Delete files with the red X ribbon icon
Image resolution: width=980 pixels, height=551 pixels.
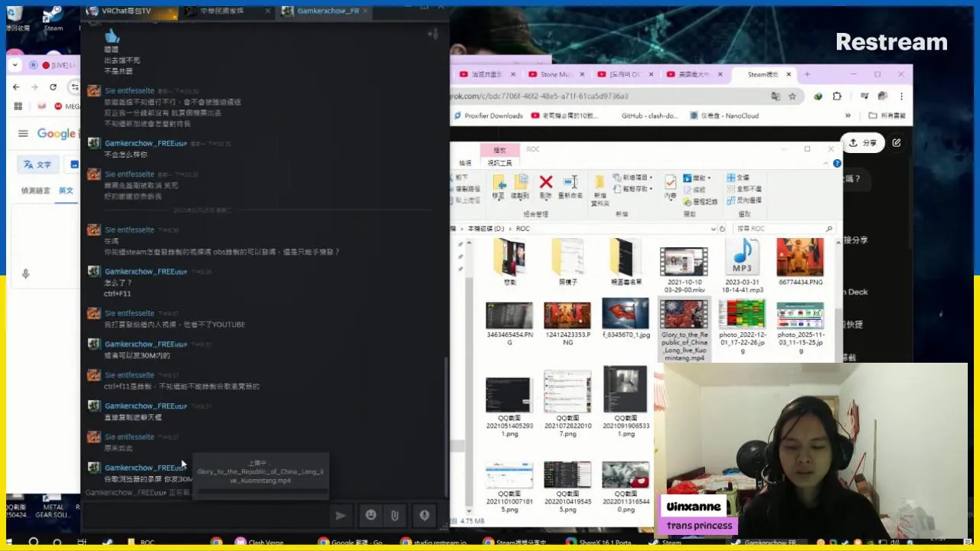546,187
